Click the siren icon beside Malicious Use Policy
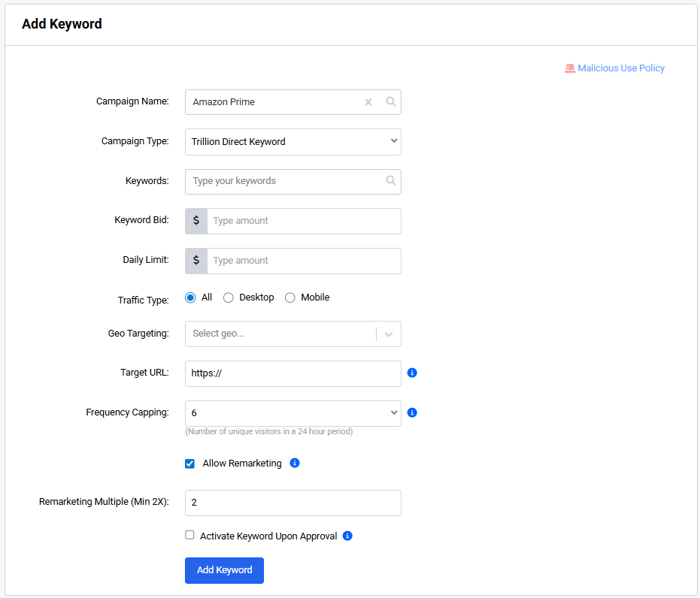 [570, 68]
